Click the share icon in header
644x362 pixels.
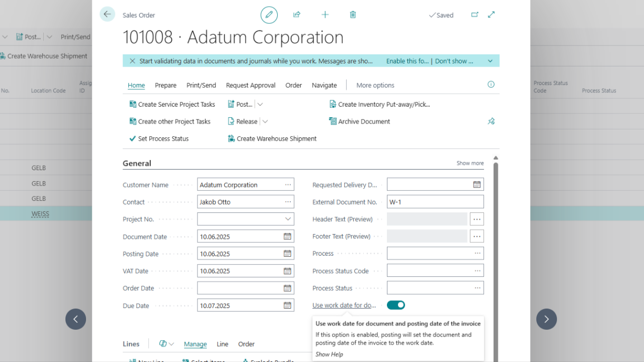click(x=297, y=15)
